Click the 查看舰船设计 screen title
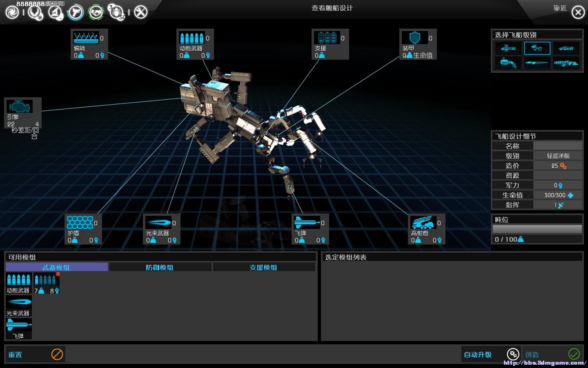 pos(332,8)
